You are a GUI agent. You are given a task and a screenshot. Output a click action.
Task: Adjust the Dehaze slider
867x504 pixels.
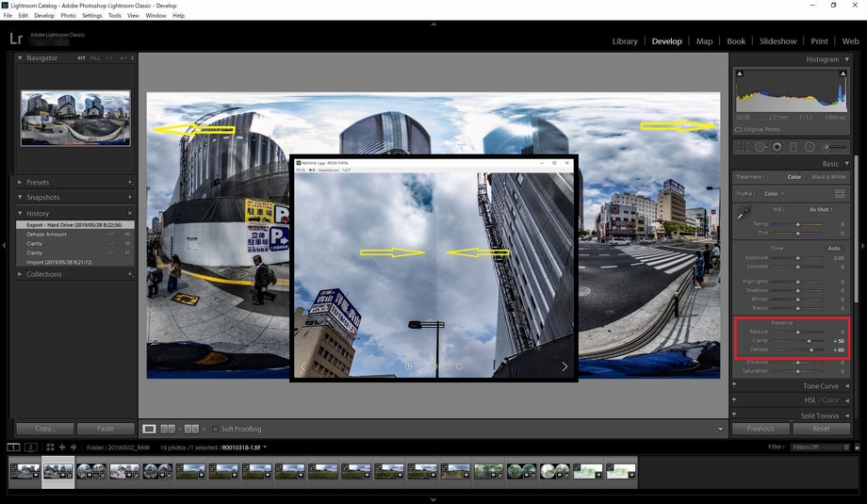pyautogui.click(x=811, y=350)
